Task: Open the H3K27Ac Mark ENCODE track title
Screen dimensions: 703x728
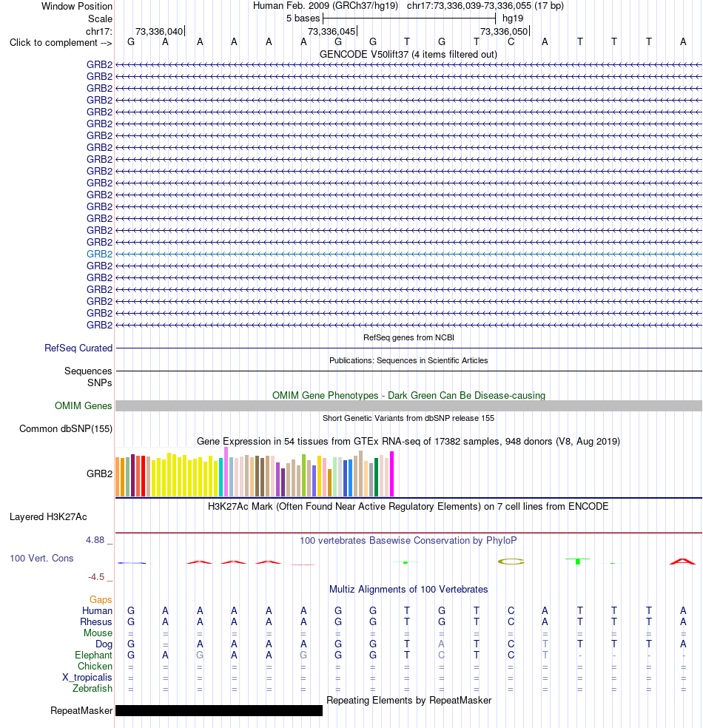Action: click(408, 507)
